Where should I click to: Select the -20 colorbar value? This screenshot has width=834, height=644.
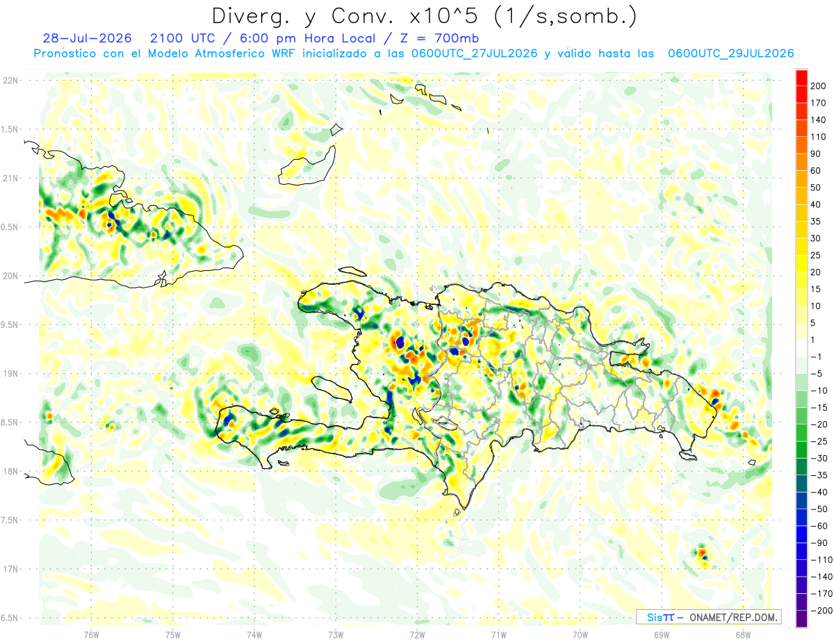(818, 426)
